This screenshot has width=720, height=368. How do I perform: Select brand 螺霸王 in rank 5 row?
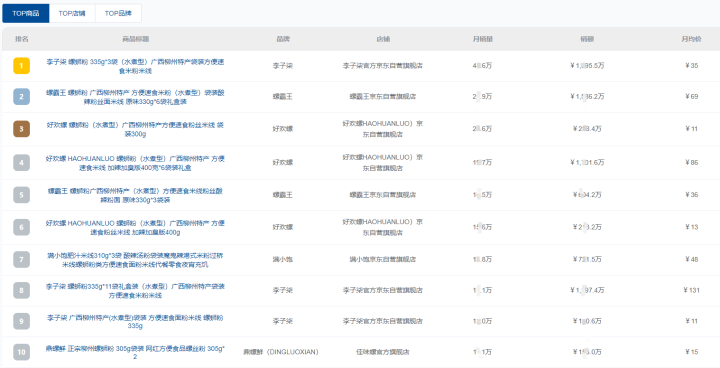(282, 195)
